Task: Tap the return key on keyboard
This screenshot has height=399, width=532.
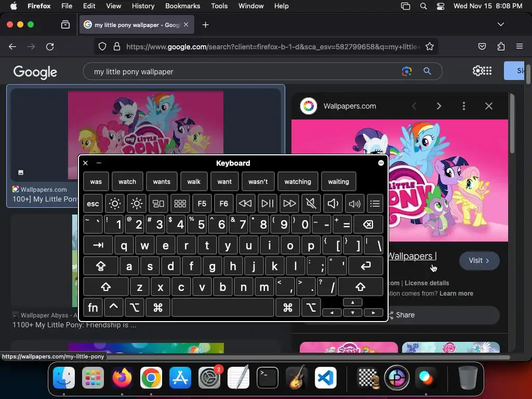Action: (x=366, y=266)
